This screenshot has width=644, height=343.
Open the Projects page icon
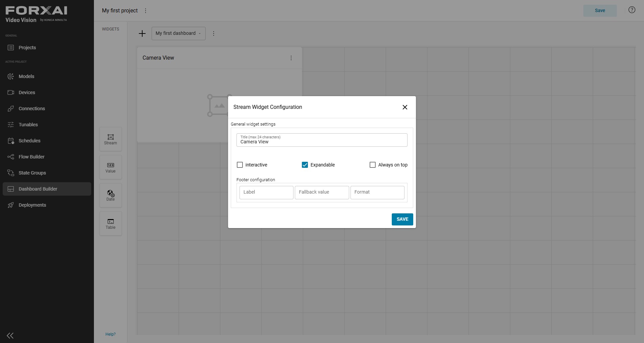pos(11,48)
